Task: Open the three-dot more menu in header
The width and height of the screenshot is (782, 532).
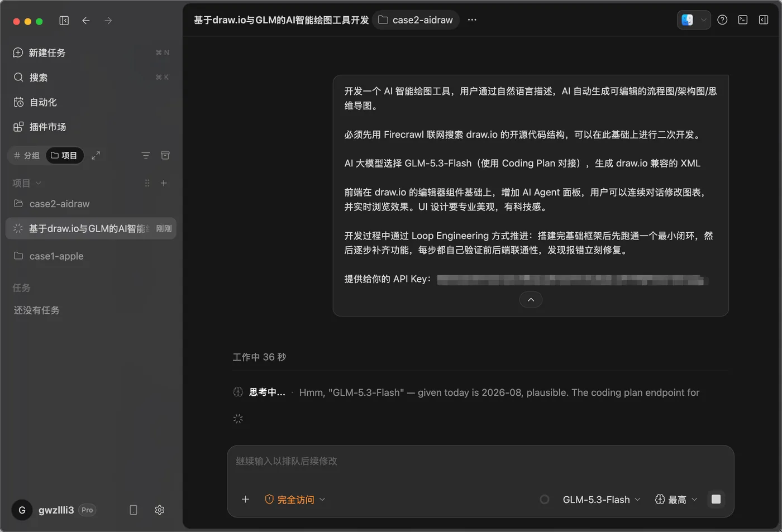Action: [473, 20]
